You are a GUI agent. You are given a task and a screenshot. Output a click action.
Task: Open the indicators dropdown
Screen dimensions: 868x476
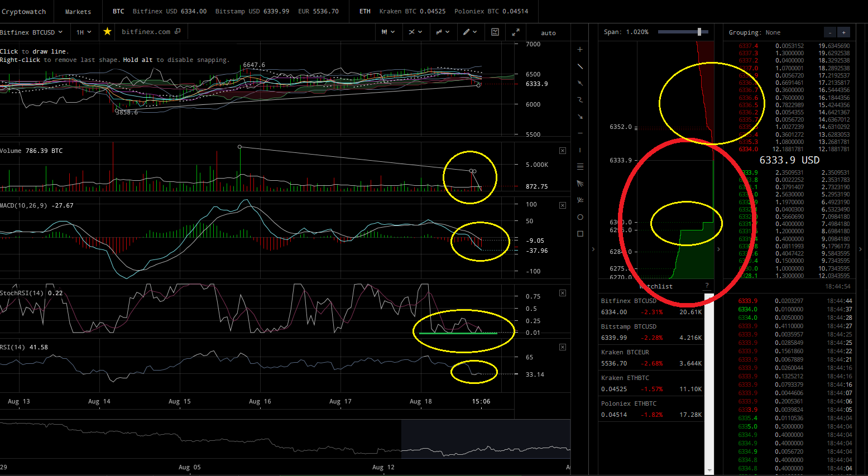[443, 32]
